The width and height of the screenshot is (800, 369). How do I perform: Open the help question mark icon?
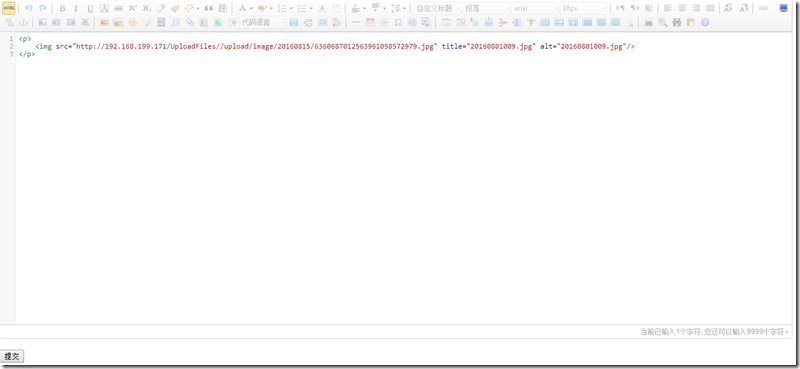point(705,22)
